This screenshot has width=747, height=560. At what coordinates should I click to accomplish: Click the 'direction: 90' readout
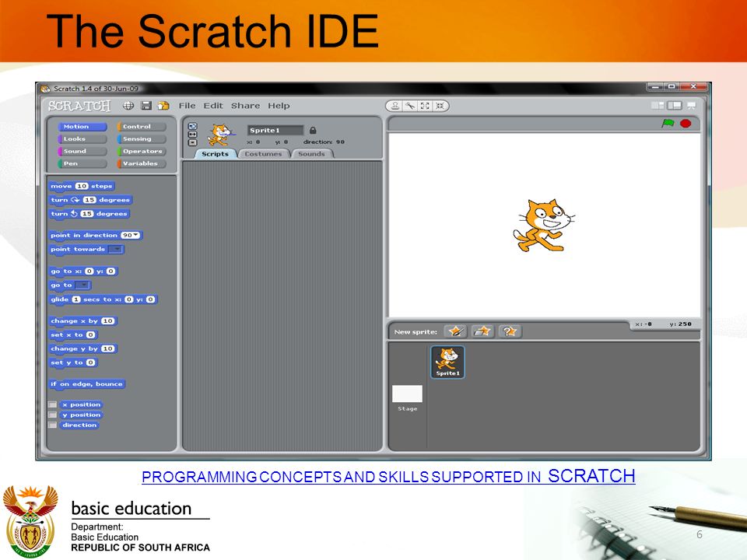click(x=324, y=142)
